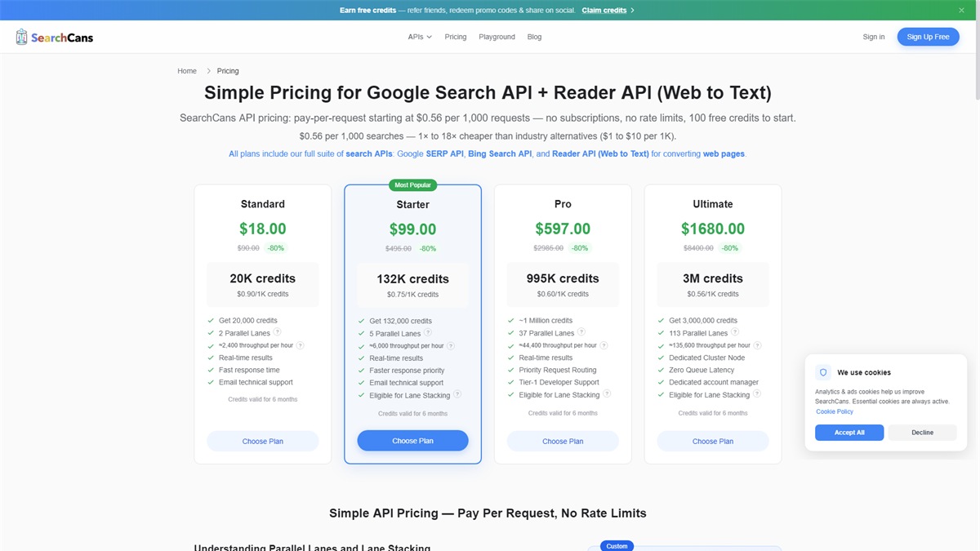Open the Bing Search API link
This screenshot has width=980, height=551.
[x=500, y=153]
